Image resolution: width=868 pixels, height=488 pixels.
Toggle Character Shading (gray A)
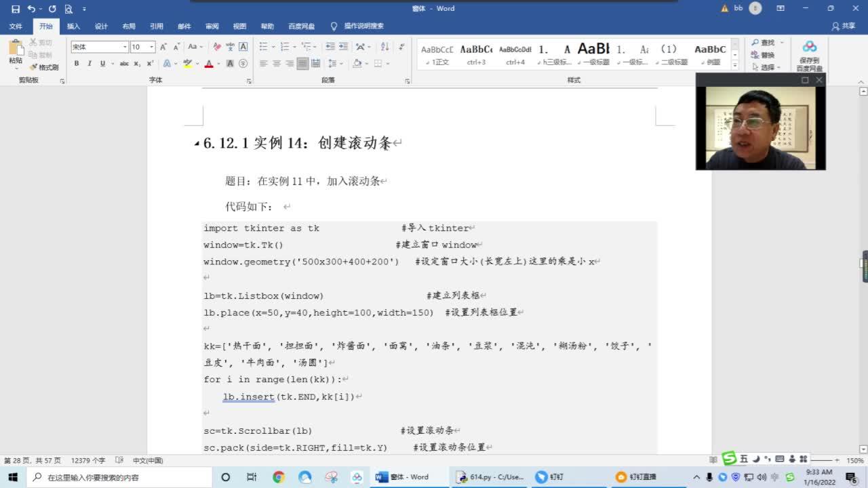click(230, 64)
